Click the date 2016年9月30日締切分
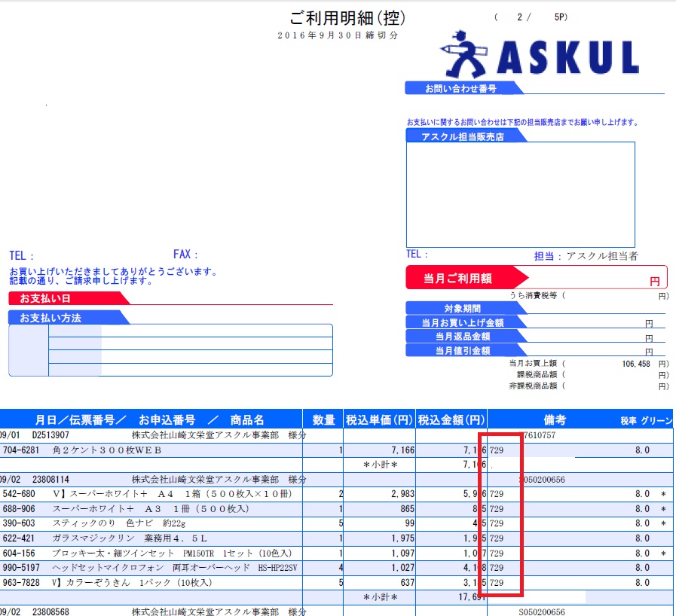Viewport: 676px width, 616px height. (338, 35)
